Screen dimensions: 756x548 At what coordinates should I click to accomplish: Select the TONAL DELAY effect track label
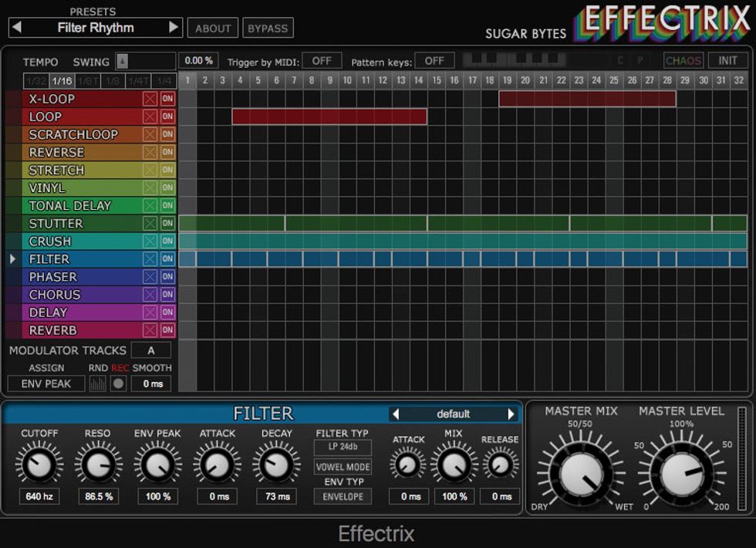point(70,206)
